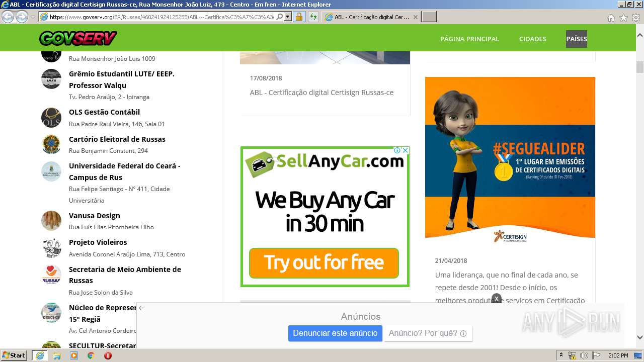Open PÁGINA PRINCIPAL menu item
644x362 pixels.
pos(469,39)
